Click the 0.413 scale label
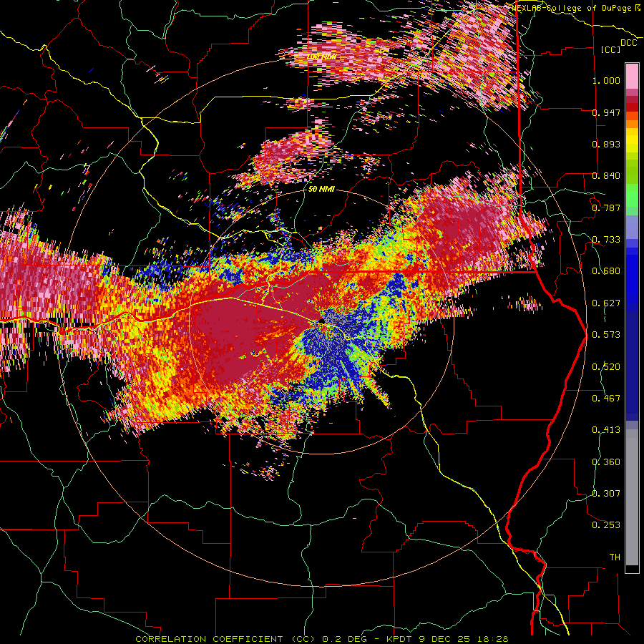The image size is (644, 644). pyautogui.click(x=606, y=430)
